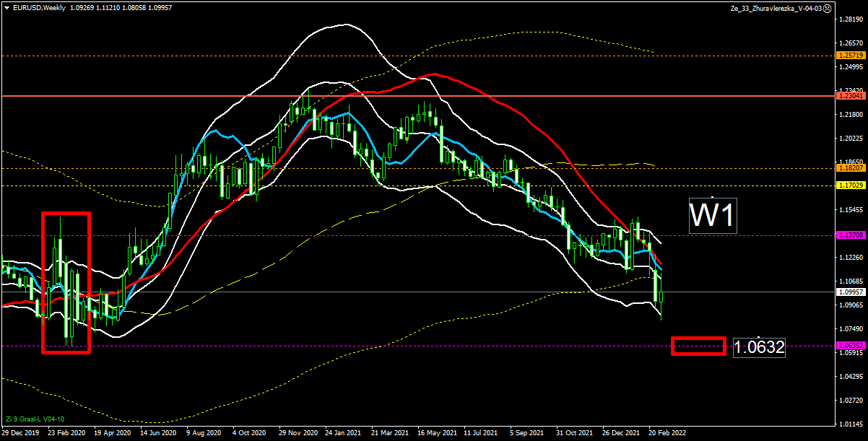The height and width of the screenshot is (441, 868).
Task: Click the 1.15455 price scale value
Action: 852,209
